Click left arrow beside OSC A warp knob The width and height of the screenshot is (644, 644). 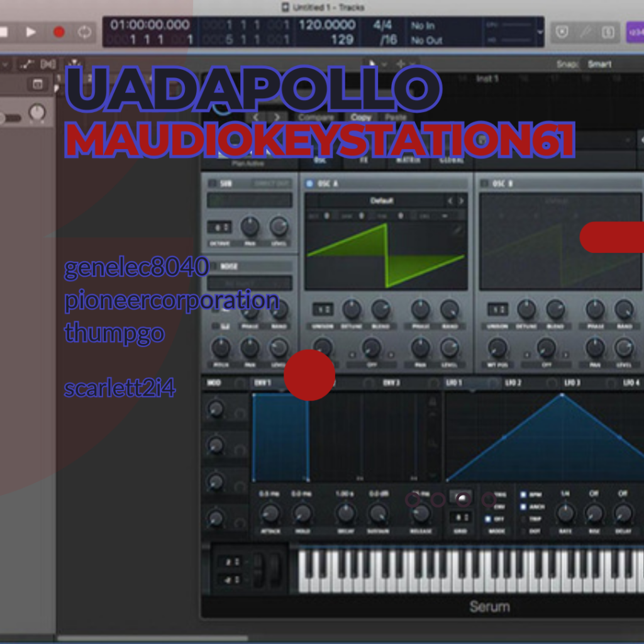coord(352,355)
